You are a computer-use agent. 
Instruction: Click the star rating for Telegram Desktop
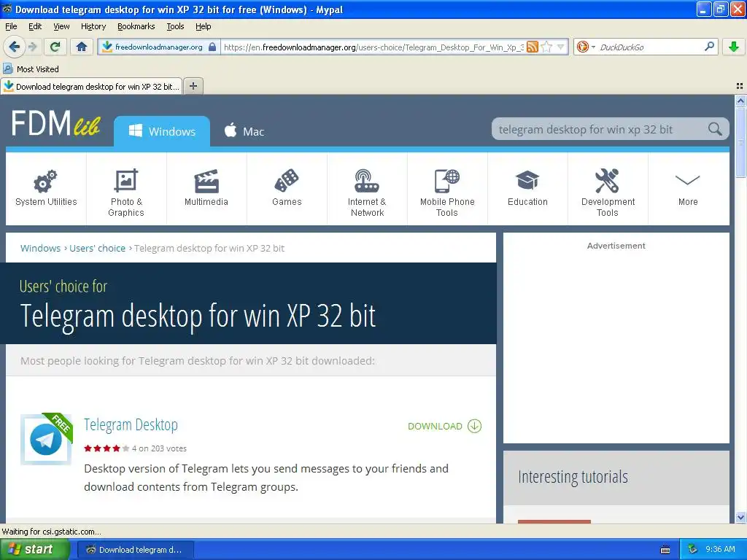107,448
